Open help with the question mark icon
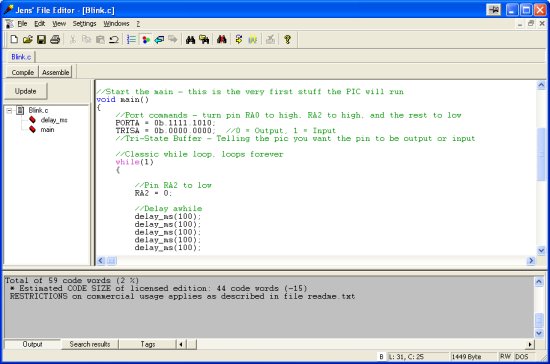 click(x=288, y=39)
